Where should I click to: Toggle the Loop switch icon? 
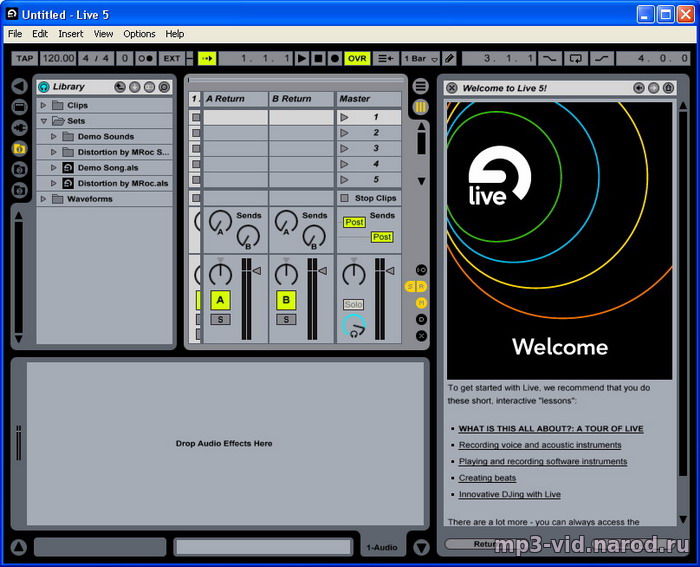coord(576,58)
